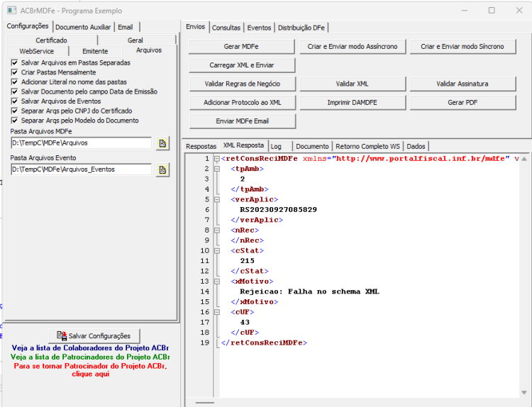Click the Pasta Arquivos MDFe path field
This screenshot has height=407, width=532.
pos(81,143)
